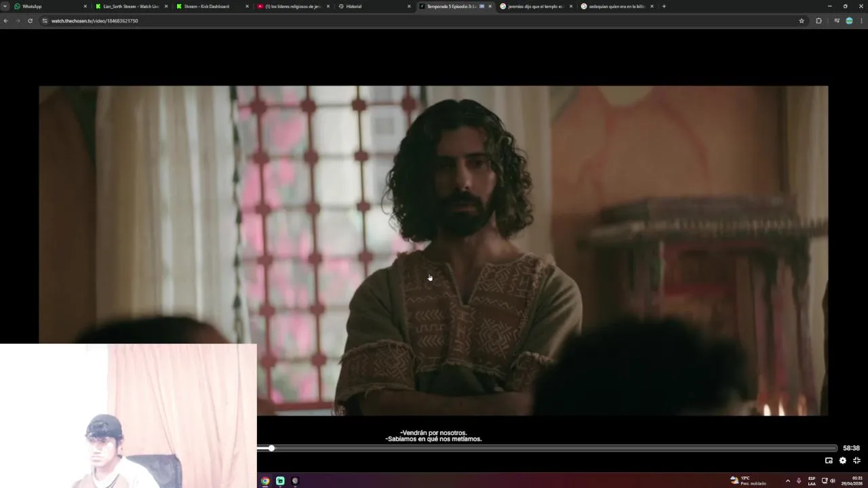Open a new browser tab
The width and height of the screenshot is (868, 488).
[x=664, y=6]
